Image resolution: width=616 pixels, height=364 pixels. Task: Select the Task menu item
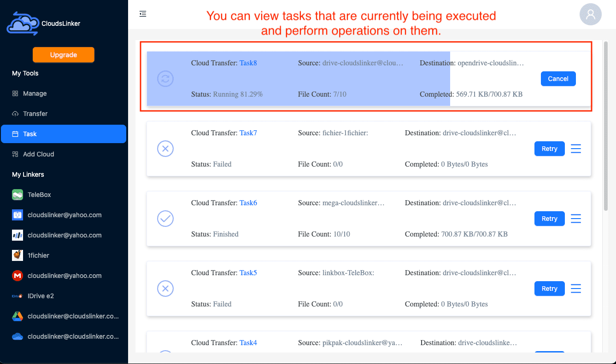click(x=64, y=134)
